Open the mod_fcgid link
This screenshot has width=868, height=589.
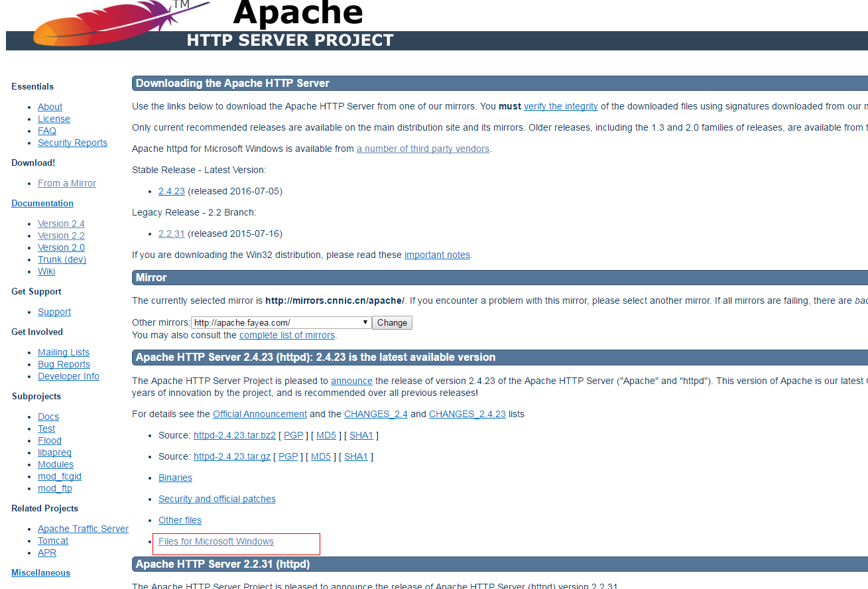coord(60,476)
